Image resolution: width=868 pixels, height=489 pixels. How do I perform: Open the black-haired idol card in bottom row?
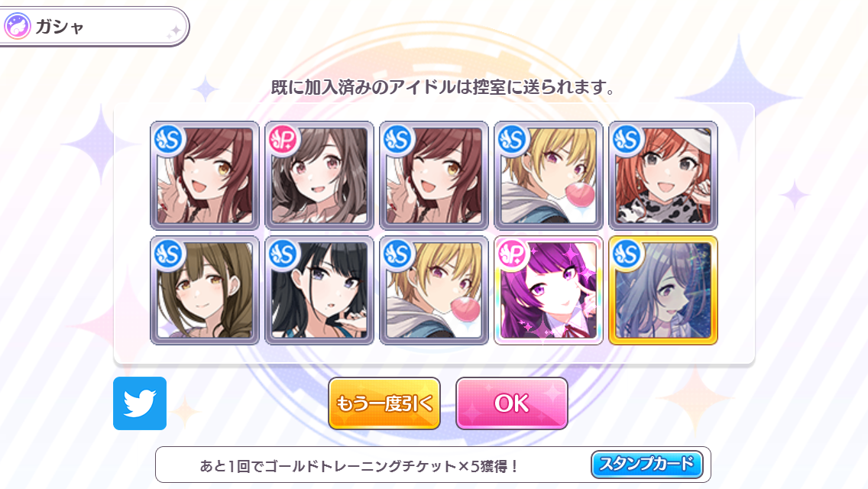tap(319, 290)
